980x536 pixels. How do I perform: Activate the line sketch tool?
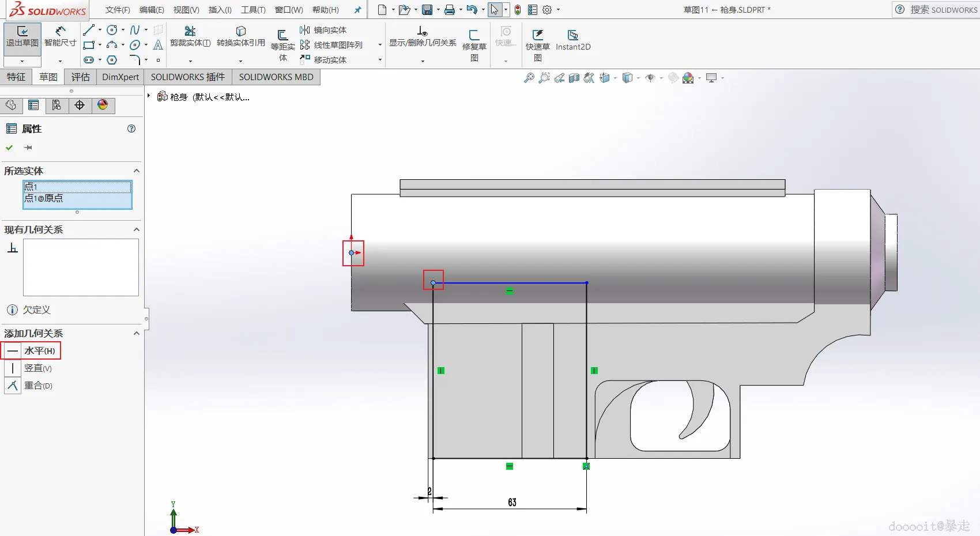tap(89, 30)
